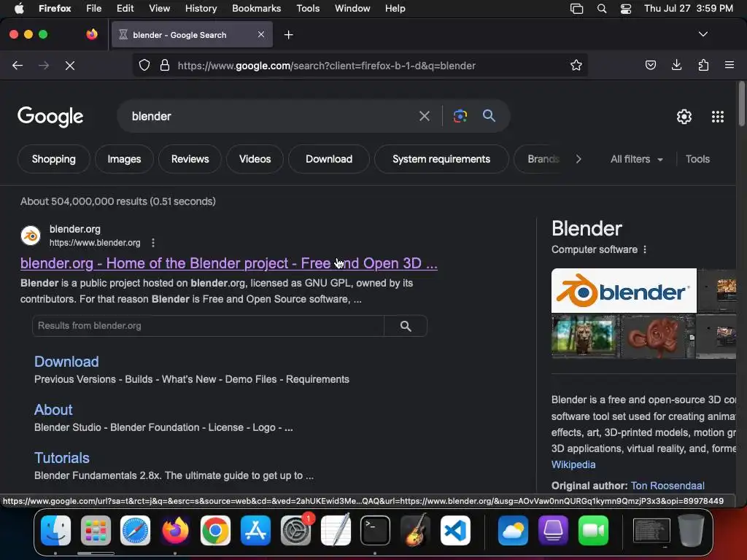Search by image with Google Lens
The height and width of the screenshot is (560, 747).
(460, 116)
